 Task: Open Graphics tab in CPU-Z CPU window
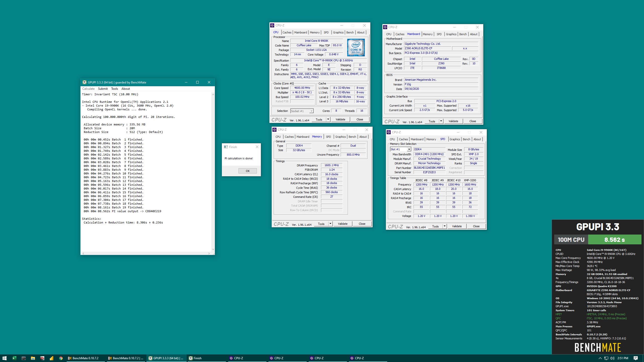[x=338, y=32]
